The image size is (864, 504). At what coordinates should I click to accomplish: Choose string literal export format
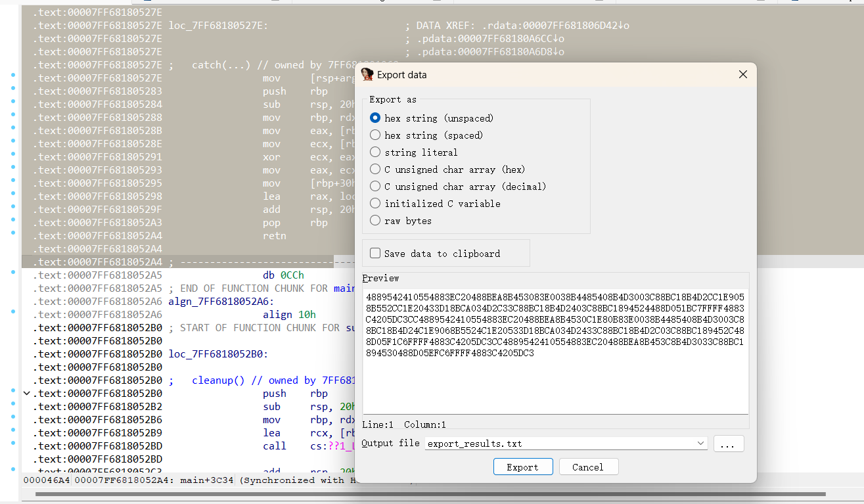375,152
